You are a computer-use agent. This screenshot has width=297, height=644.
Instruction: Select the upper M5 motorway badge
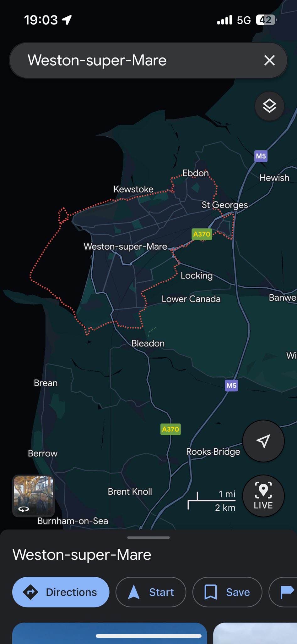click(261, 156)
